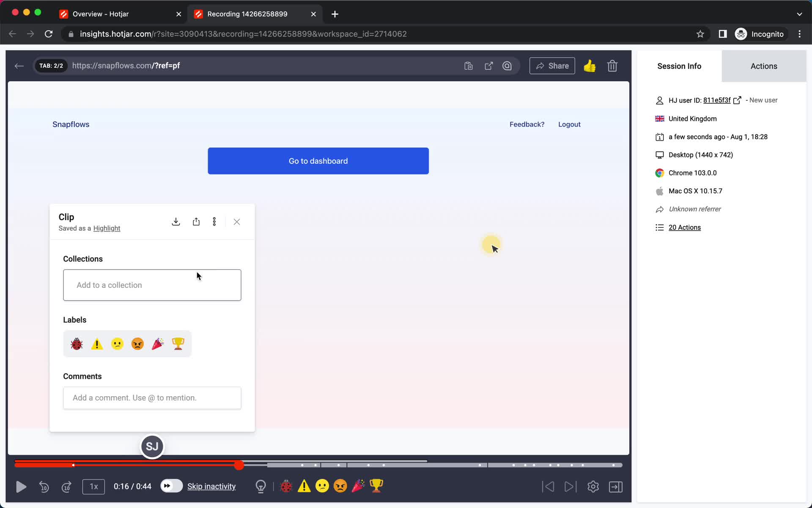Click the download clip icon
This screenshot has height=508, width=812.
176,222
